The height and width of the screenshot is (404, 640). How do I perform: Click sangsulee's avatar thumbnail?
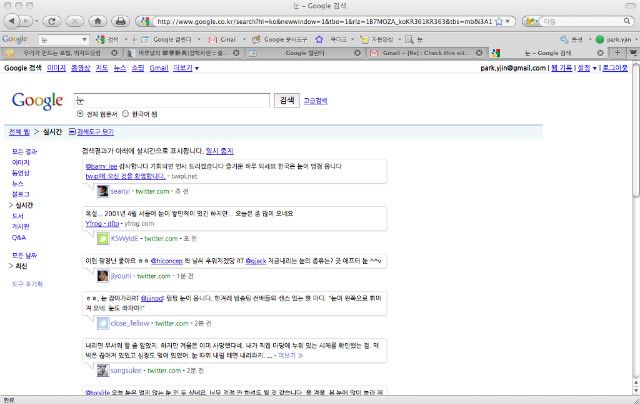(x=103, y=371)
